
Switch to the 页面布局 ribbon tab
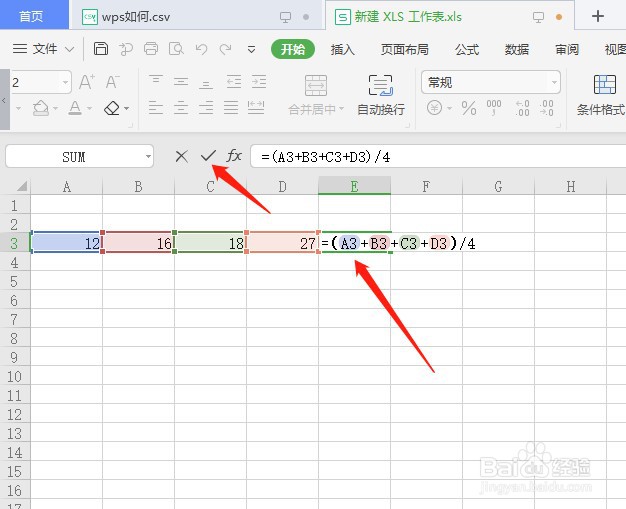click(404, 50)
